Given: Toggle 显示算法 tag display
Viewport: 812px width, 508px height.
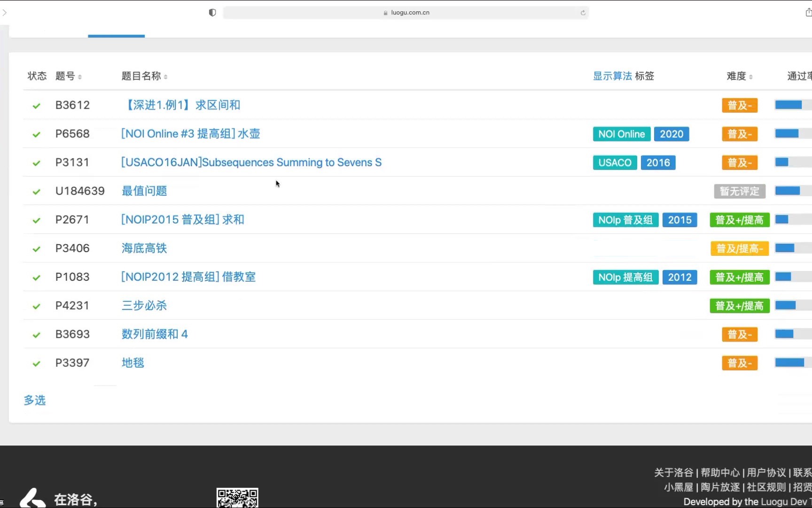Looking at the screenshot, I should (612, 76).
